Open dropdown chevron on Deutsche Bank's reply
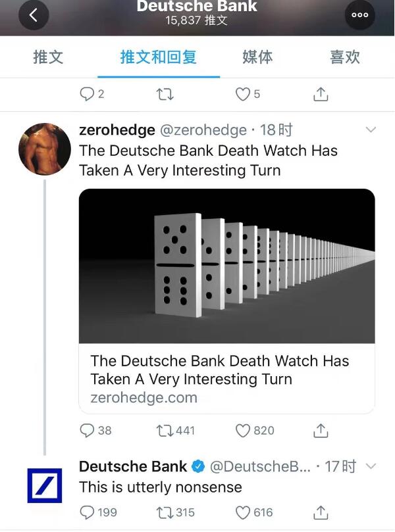The width and height of the screenshot is (395, 532). coord(371,466)
